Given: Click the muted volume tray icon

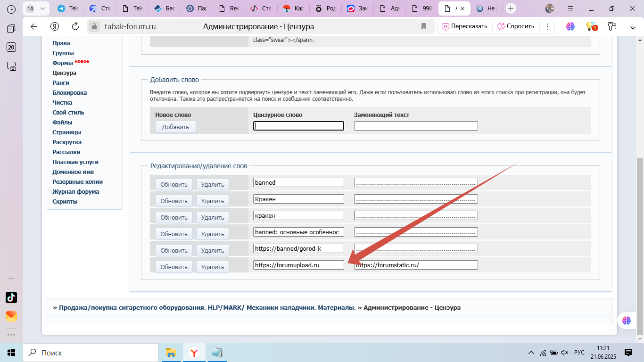Looking at the screenshot, I should pos(565,353).
